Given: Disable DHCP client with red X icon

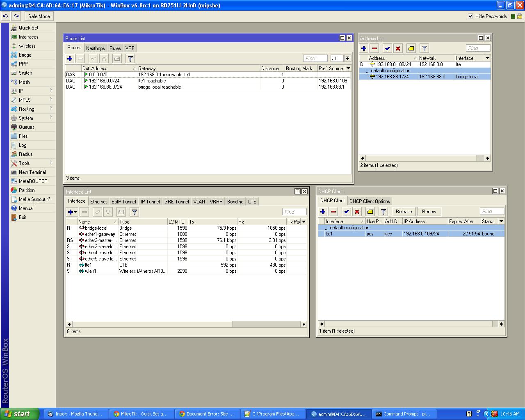Looking at the screenshot, I should point(357,212).
